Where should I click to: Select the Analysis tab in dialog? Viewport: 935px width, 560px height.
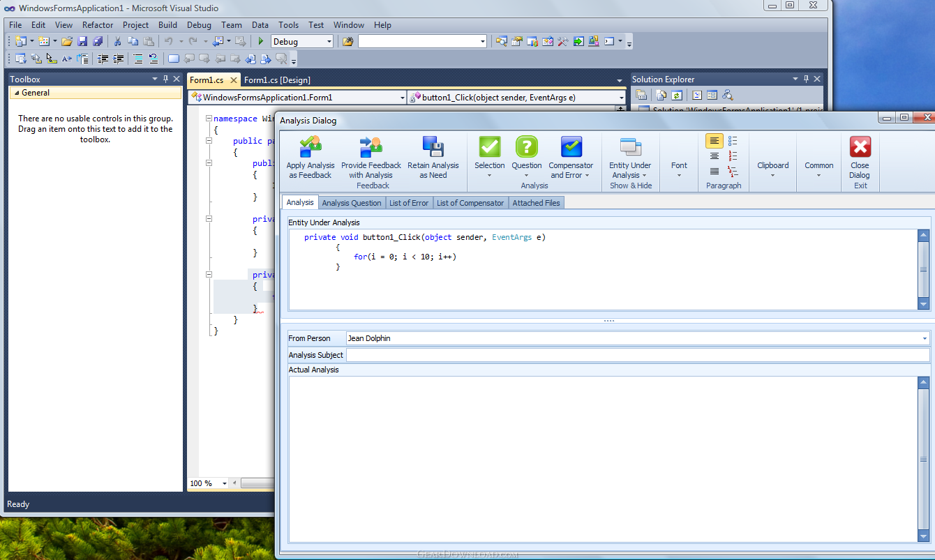point(300,202)
